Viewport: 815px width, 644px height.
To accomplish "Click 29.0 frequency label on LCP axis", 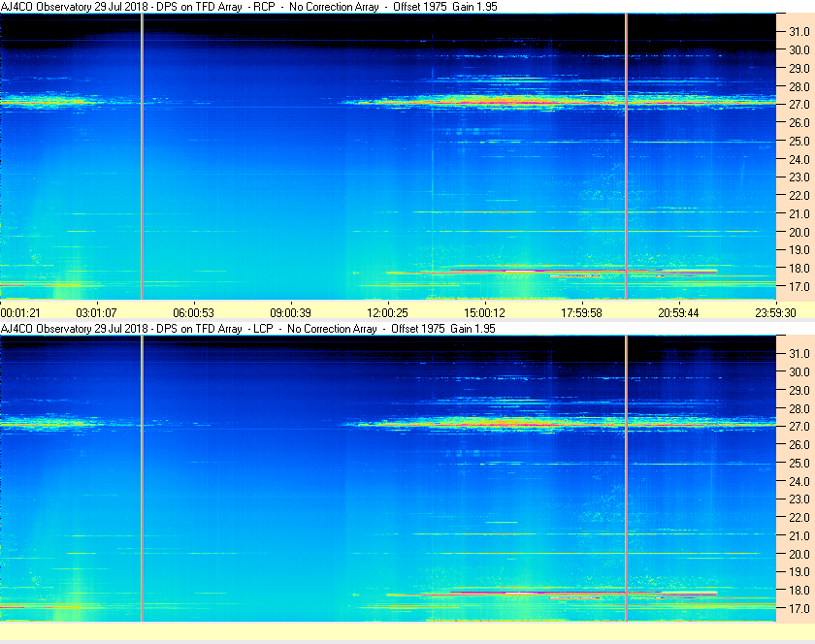I will coord(799,390).
